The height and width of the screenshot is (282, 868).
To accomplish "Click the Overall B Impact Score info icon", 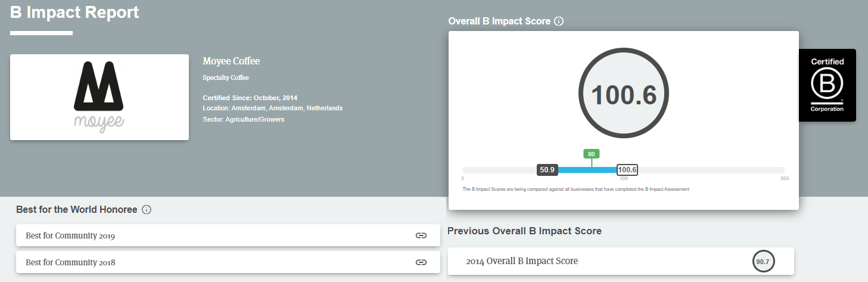I will click(559, 21).
